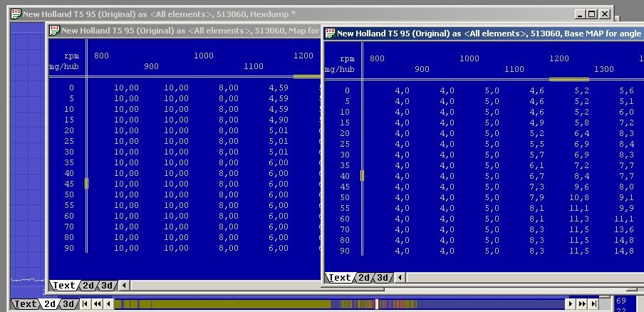
Task: Step right one in hexdump navigation bar
Action: (570, 304)
